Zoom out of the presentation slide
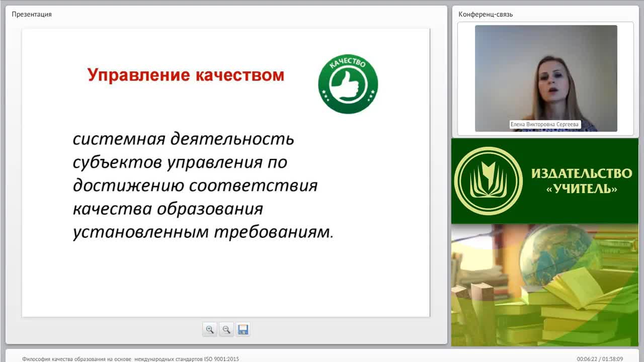The height and width of the screenshot is (362, 644). (x=226, y=330)
